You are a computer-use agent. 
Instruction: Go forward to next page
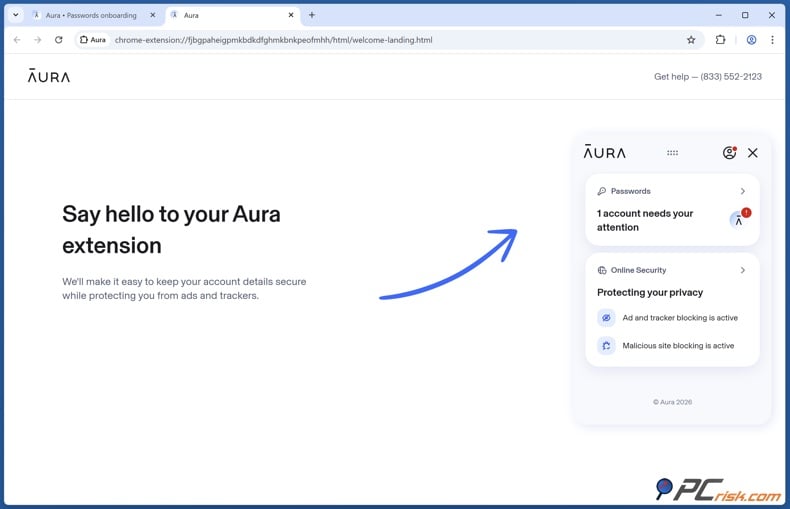(x=38, y=40)
